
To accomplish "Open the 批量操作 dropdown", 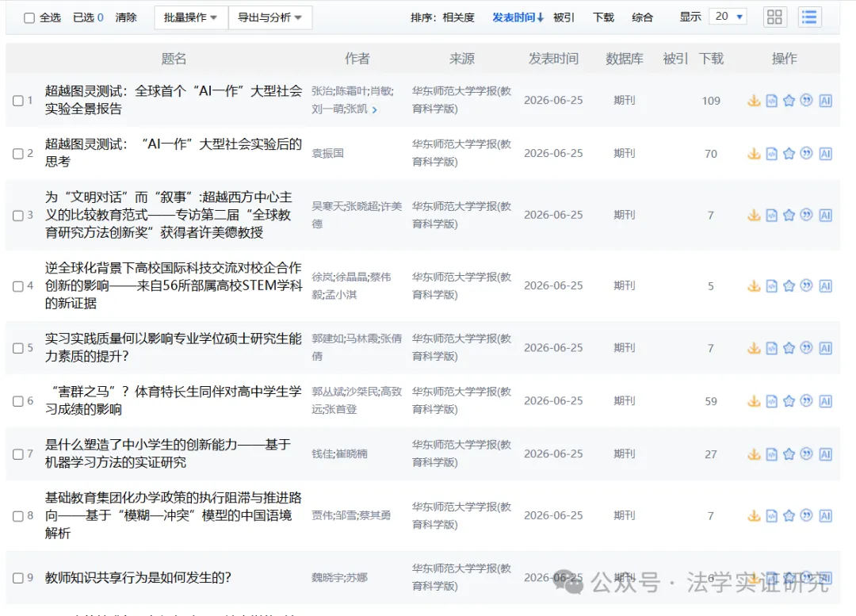I will pyautogui.click(x=190, y=17).
